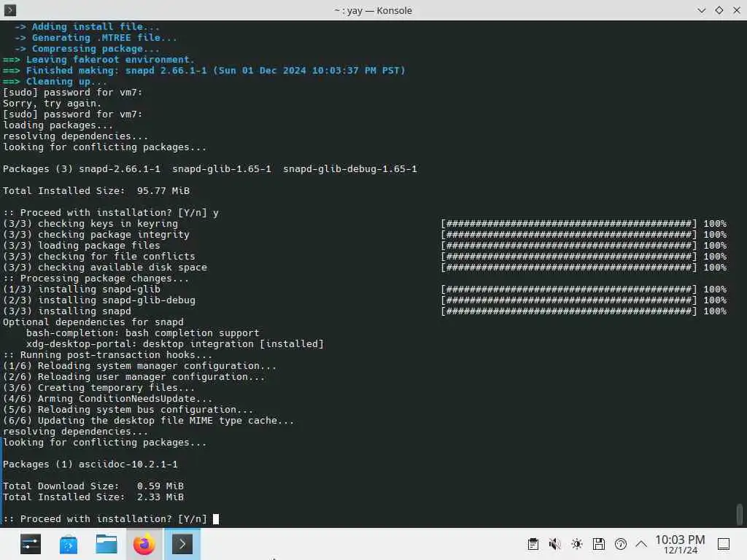
Task: Expand hidden system tray icons arrow
Action: [x=641, y=544]
